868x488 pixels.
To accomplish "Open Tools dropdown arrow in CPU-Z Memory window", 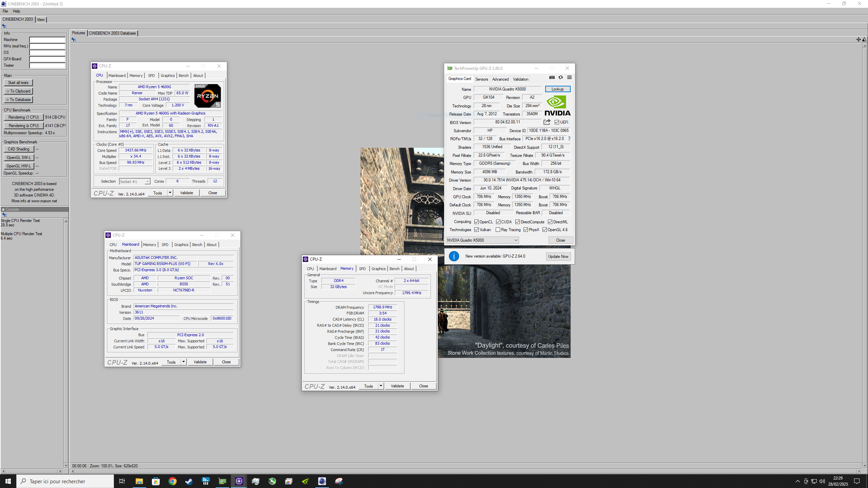I will tap(381, 386).
